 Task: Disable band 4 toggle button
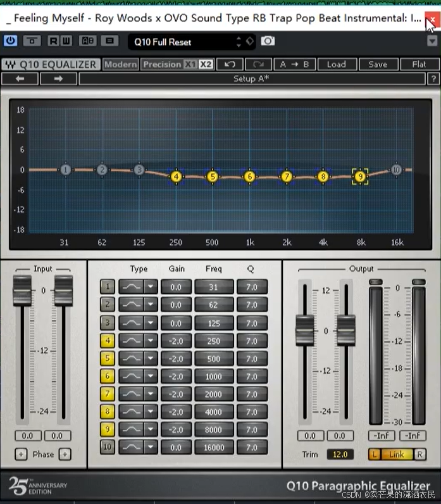pyautogui.click(x=108, y=341)
